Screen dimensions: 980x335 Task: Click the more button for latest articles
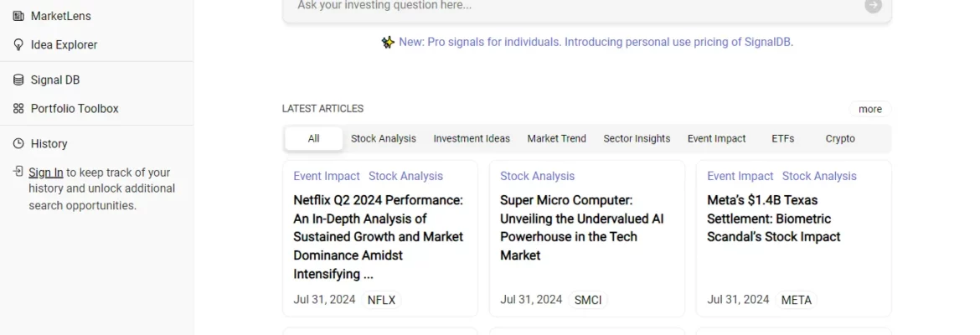tap(870, 110)
